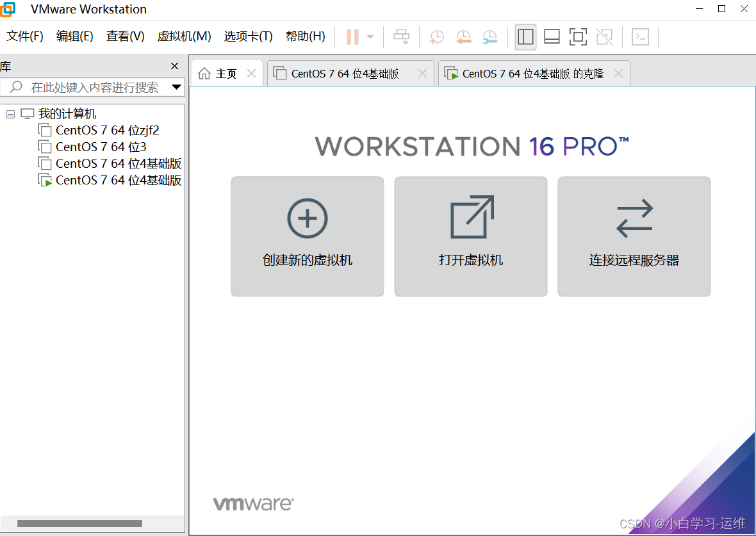Image resolution: width=756 pixels, height=536 pixels.
Task: Select CentOS 7 64 位3 in library
Action: point(101,147)
